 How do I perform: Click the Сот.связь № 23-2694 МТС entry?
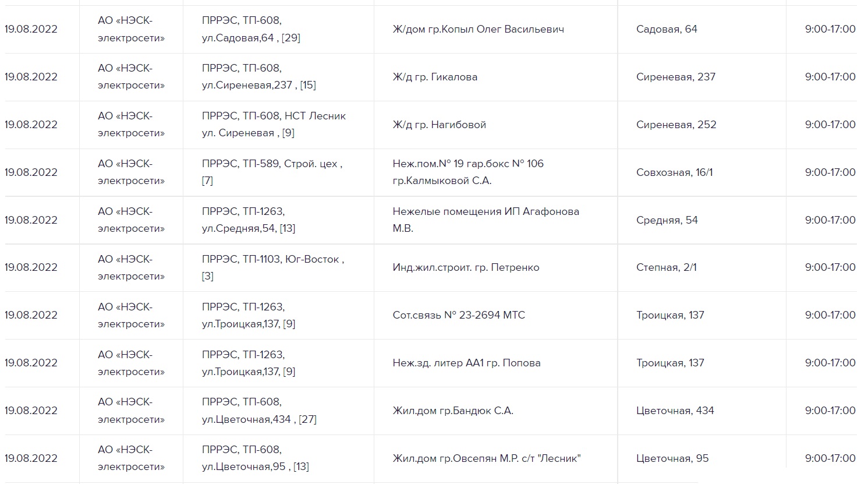[x=459, y=315]
